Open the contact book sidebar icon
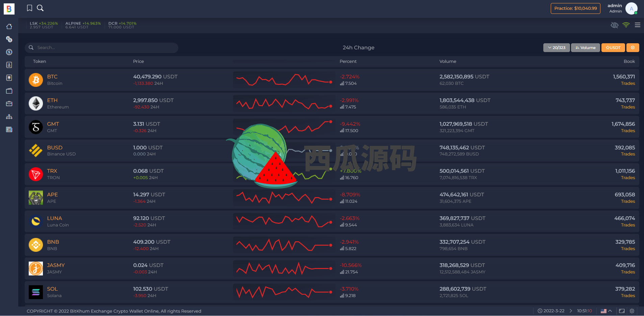The height and width of the screenshot is (316, 644). click(x=9, y=65)
